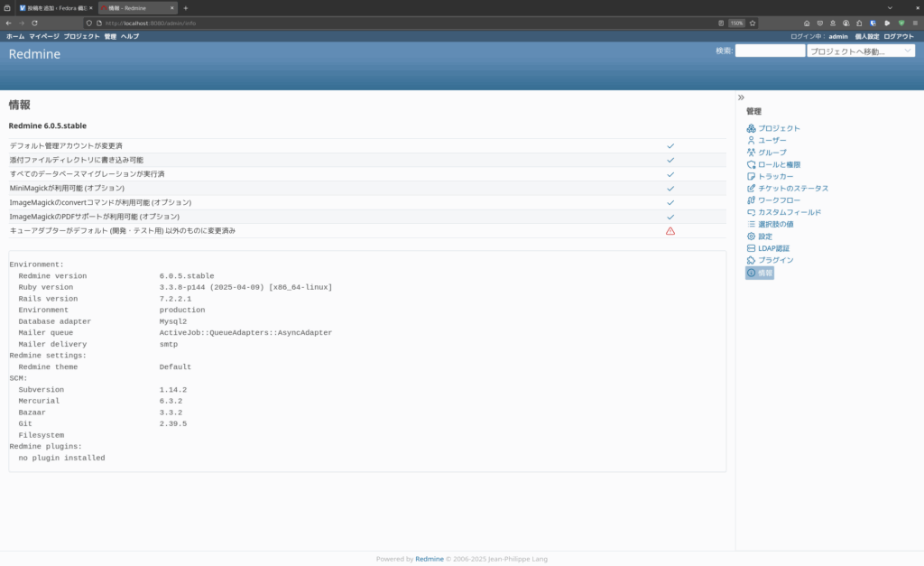Viewport: 924px width, 566px height.
Task: Open the プロジェクトへ移動 dropdown
Action: pyautogui.click(x=861, y=51)
